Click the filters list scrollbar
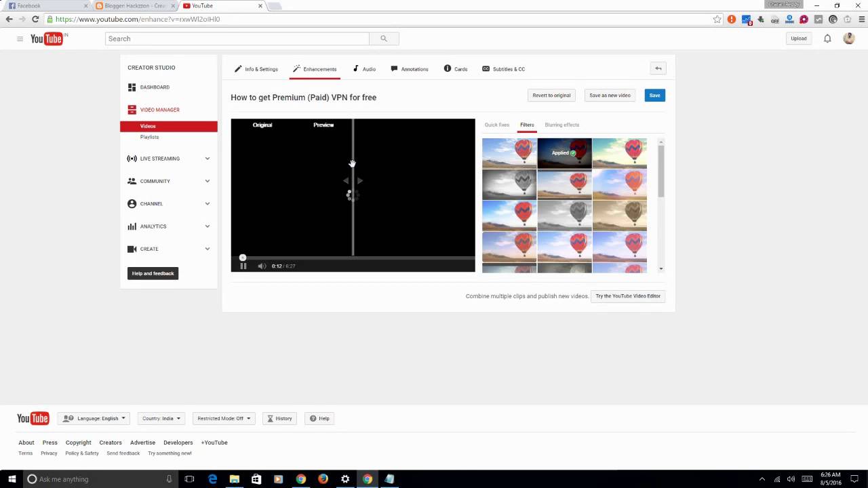This screenshot has height=488, width=868. click(661, 170)
